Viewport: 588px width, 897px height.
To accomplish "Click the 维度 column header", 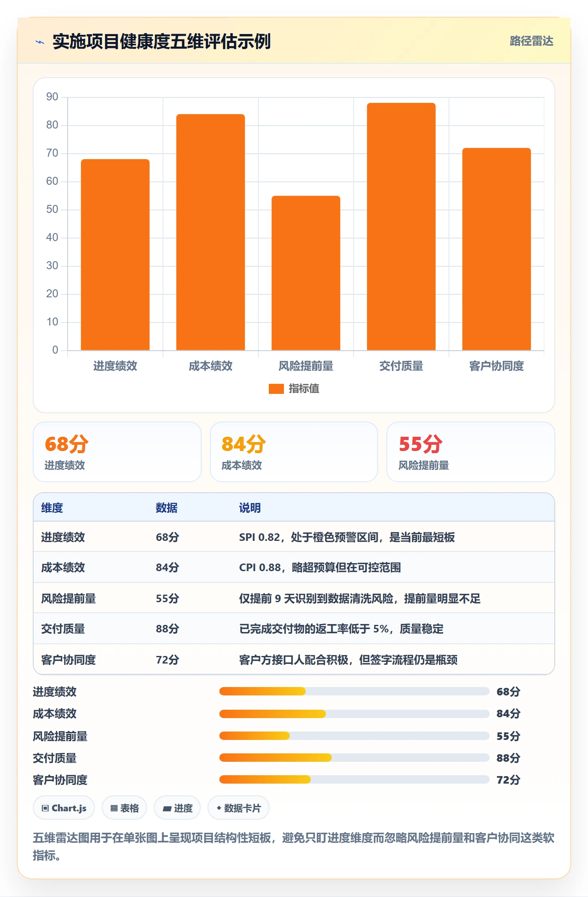I will coord(52,508).
